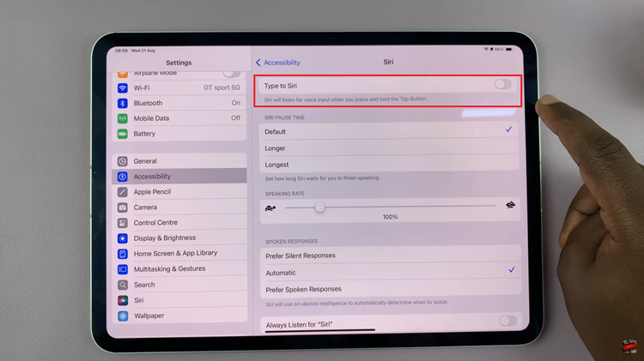Viewport: 644px width, 361px height.
Task: Select Default Siri pause time
Action: coord(389,131)
